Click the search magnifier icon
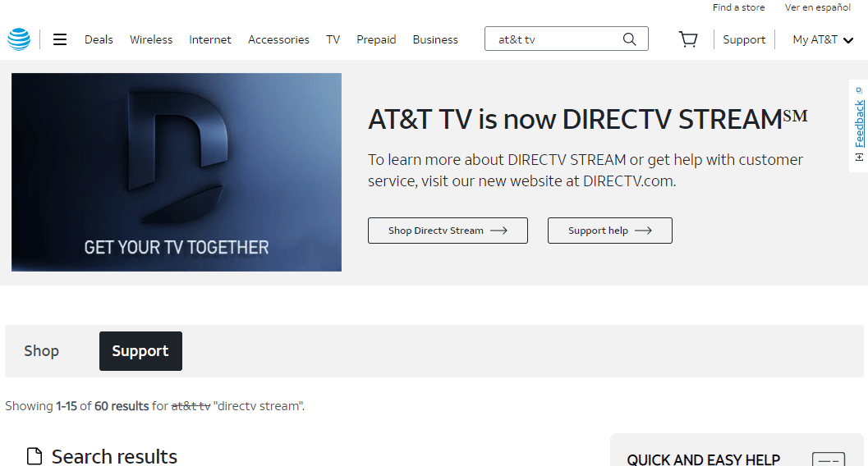868x466 pixels. pos(629,39)
